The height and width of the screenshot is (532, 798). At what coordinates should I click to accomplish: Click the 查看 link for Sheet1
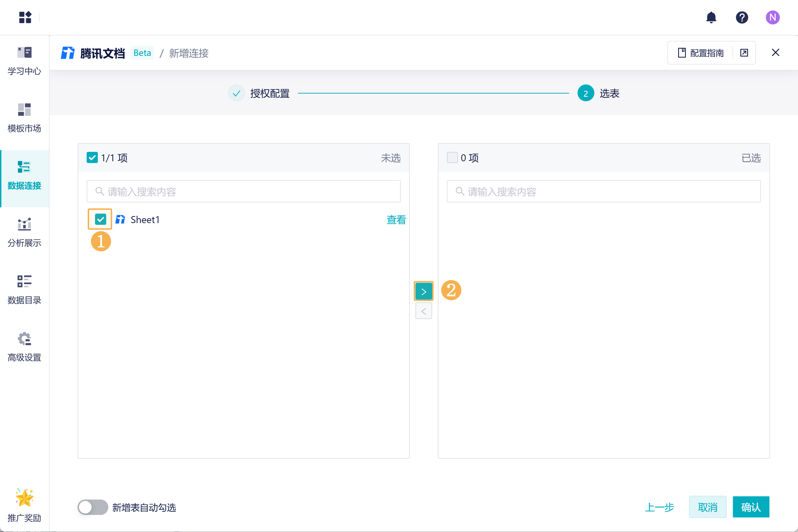(396, 220)
